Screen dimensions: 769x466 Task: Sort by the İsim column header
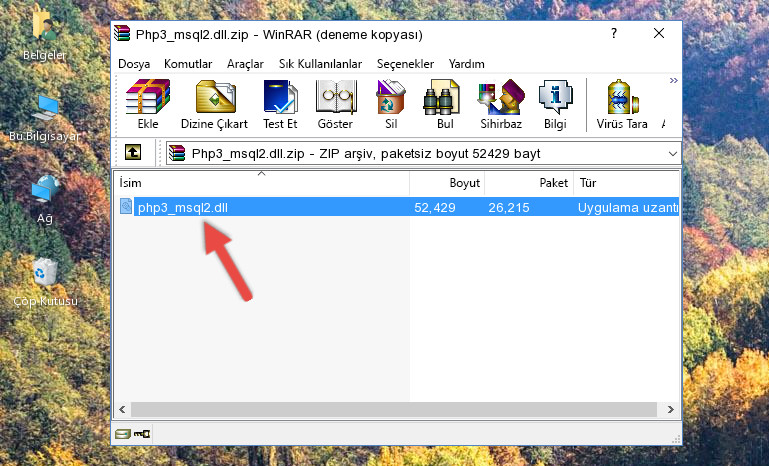[x=262, y=183]
